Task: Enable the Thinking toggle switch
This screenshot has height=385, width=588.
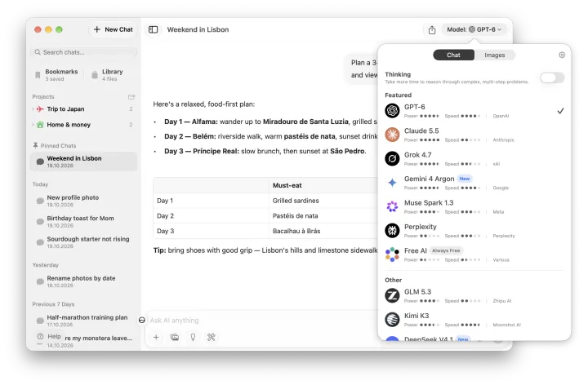Action: 552,77
